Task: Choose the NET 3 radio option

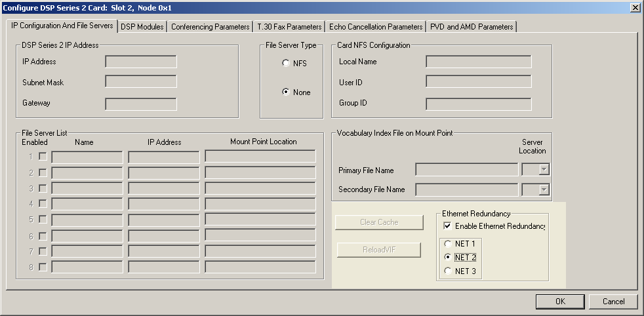Action: [448, 271]
